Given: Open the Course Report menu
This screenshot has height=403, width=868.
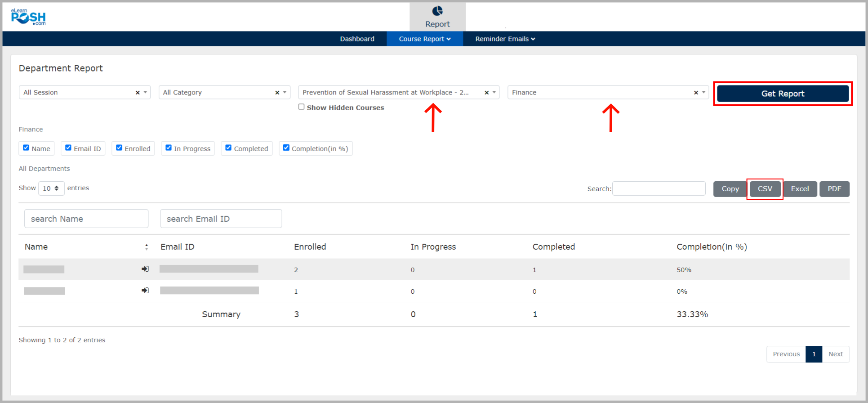Looking at the screenshot, I should 424,39.
